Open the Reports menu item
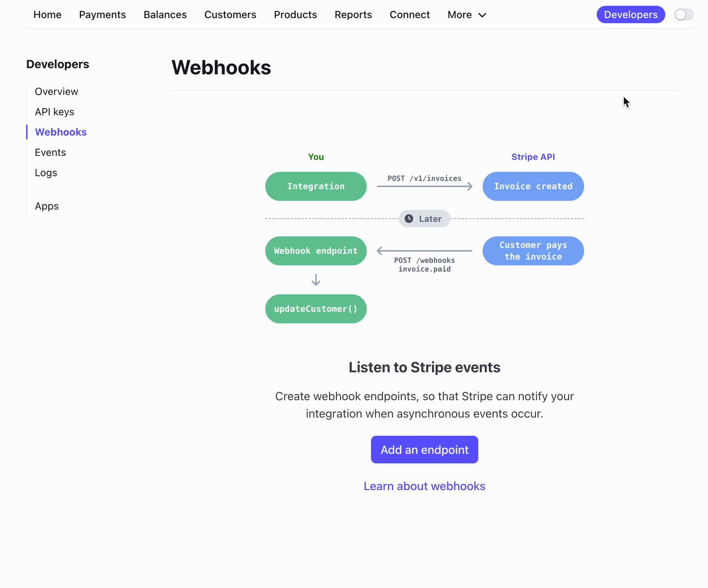 pyautogui.click(x=353, y=15)
